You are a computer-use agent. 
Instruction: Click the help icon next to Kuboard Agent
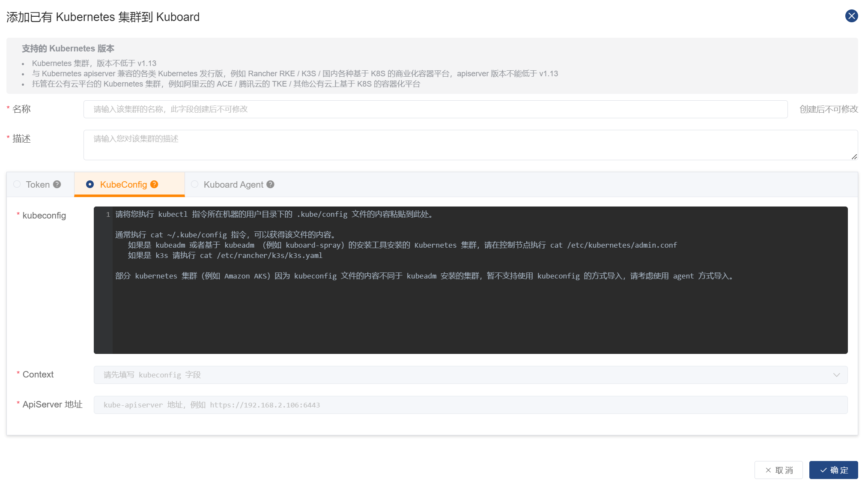(270, 185)
